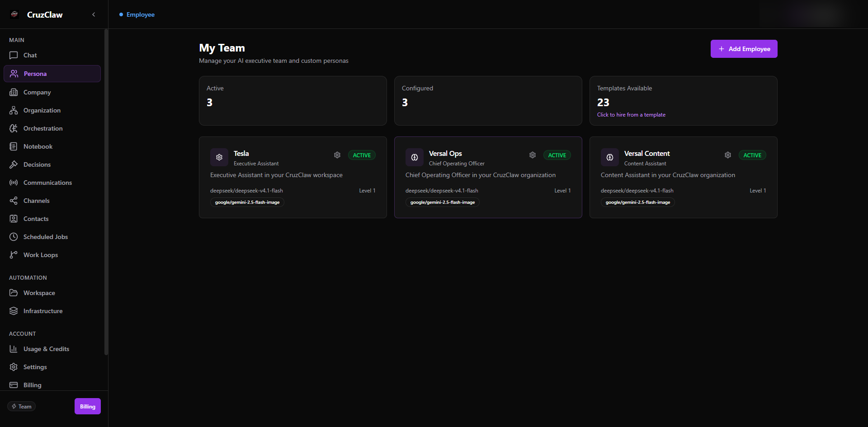Image resolution: width=868 pixels, height=427 pixels.
Task: Click the Add Employee button
Action: pos(744,49)
